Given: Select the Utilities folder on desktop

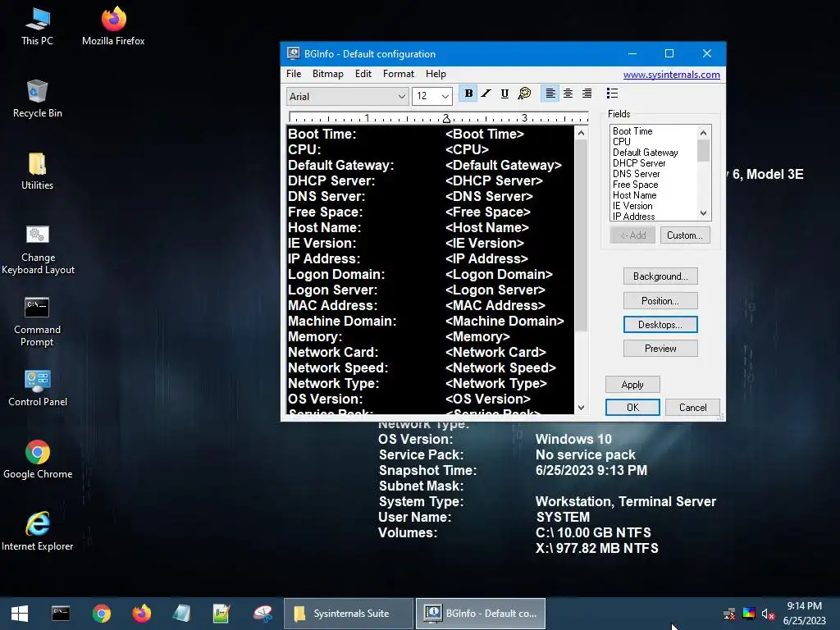Looking at the screenshot, I should tap(37, 171).
